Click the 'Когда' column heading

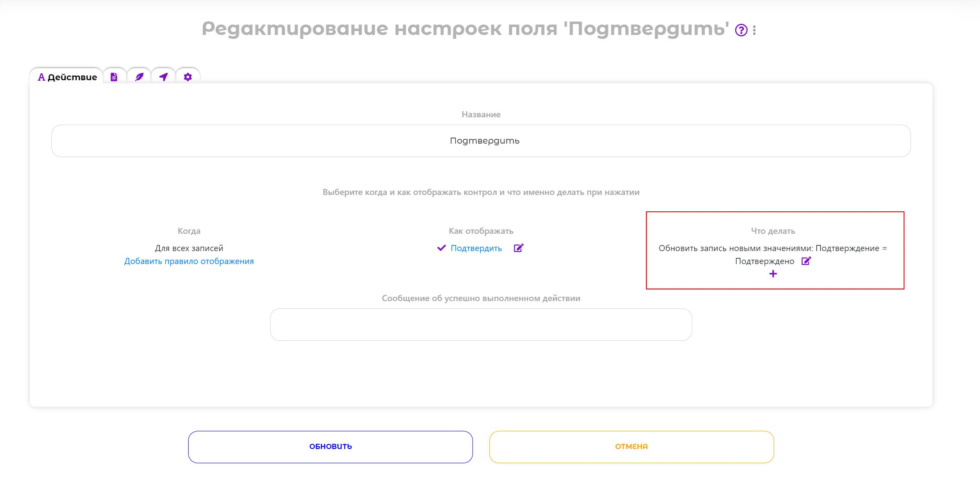[x=189, y=231]
